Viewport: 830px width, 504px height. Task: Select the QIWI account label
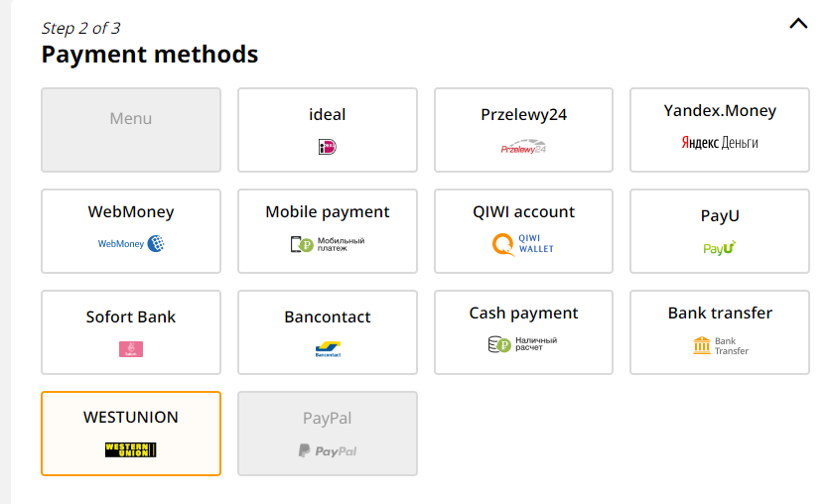[523, 211]
